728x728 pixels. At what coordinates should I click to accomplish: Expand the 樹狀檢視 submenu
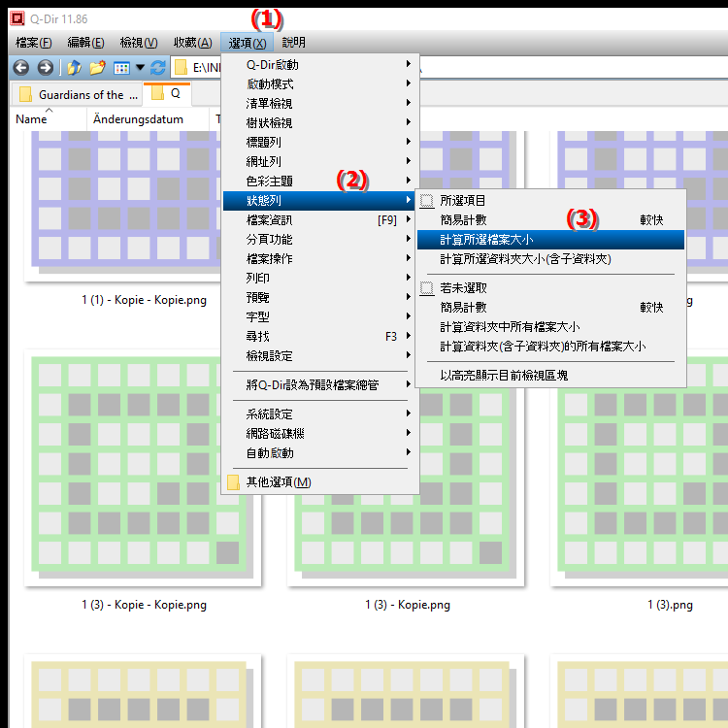coord(320,123)
